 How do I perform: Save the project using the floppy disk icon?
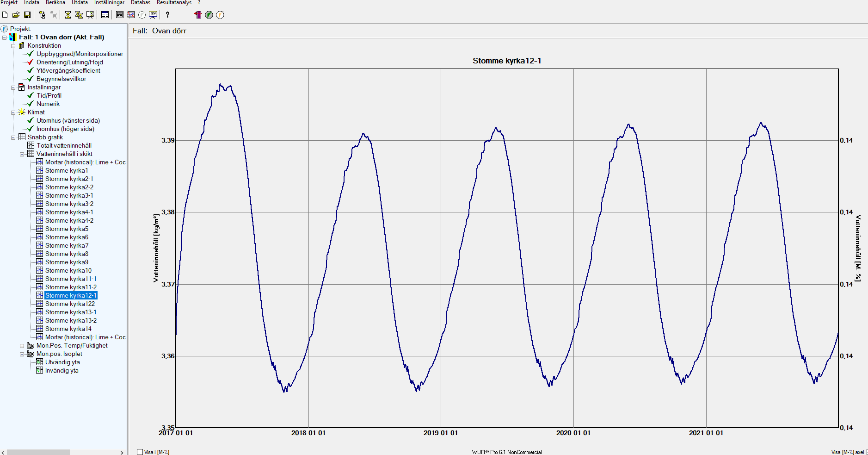27,15
